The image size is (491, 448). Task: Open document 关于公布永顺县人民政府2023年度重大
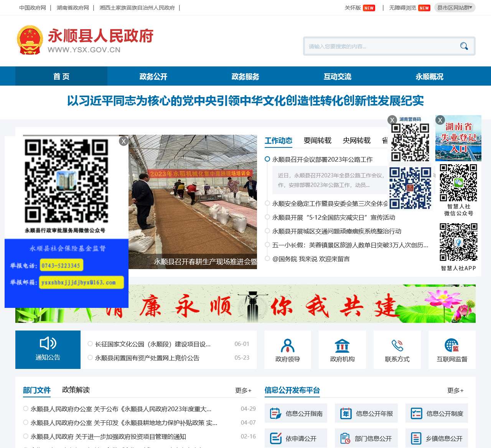click(121, 409)
